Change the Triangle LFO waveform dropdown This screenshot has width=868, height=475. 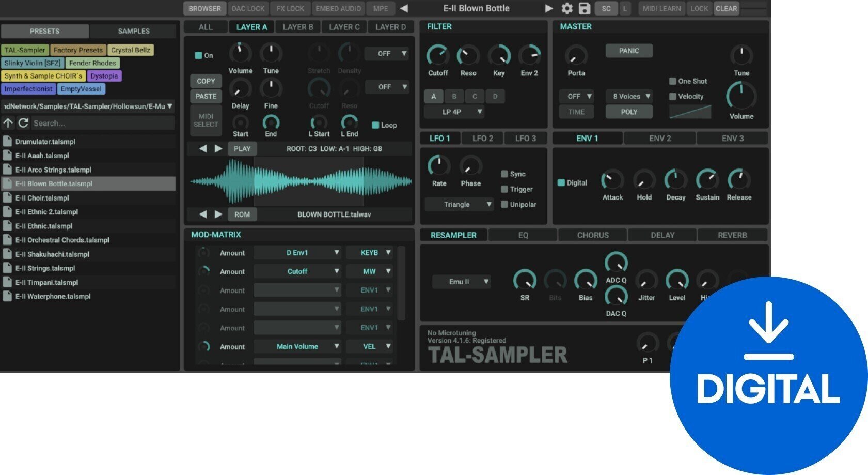[x=459, y=204]
